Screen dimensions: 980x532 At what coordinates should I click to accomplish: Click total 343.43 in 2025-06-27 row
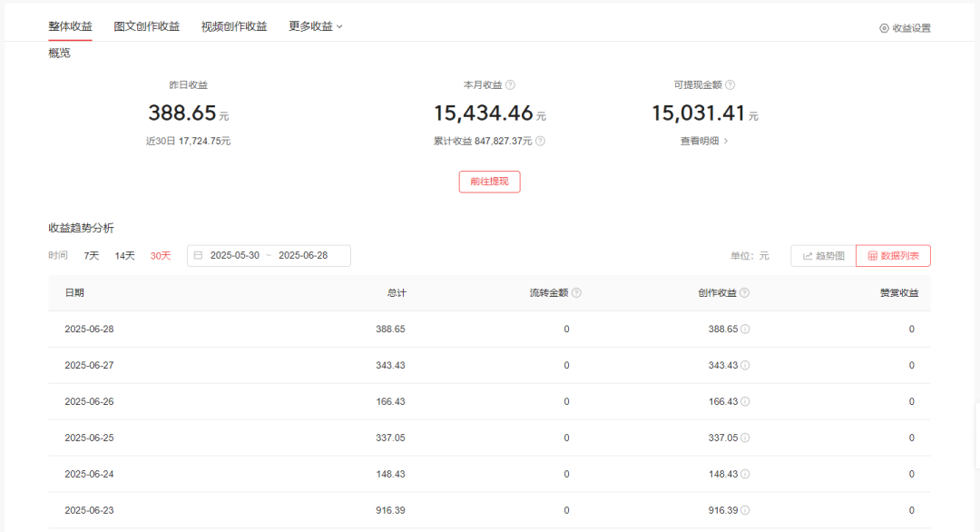[390, 365]
